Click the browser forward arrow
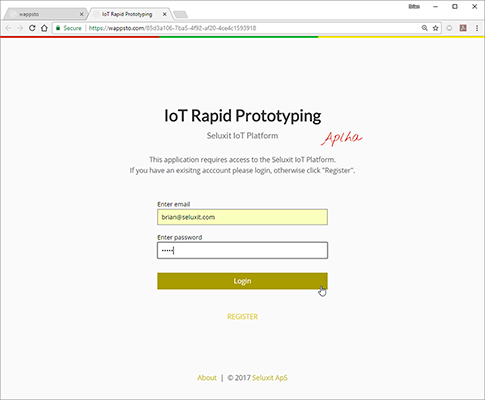Screen dimensions: 485x400 [20, 28]
